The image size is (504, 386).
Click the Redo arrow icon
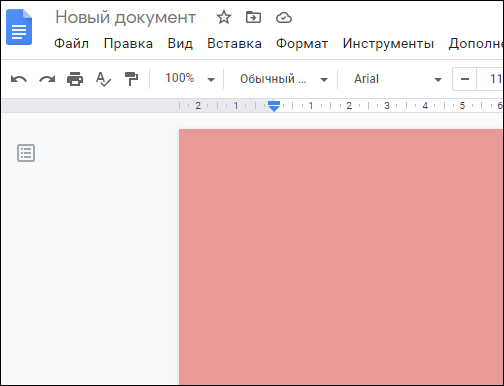47,79
